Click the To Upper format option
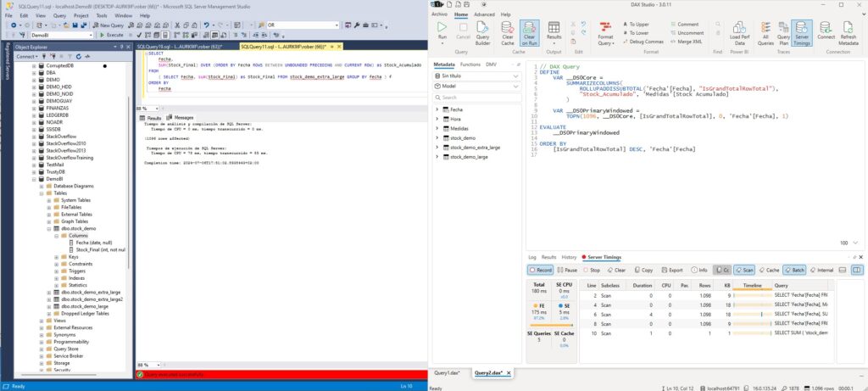Screen dimensions: 868x391 click(636, 25)
